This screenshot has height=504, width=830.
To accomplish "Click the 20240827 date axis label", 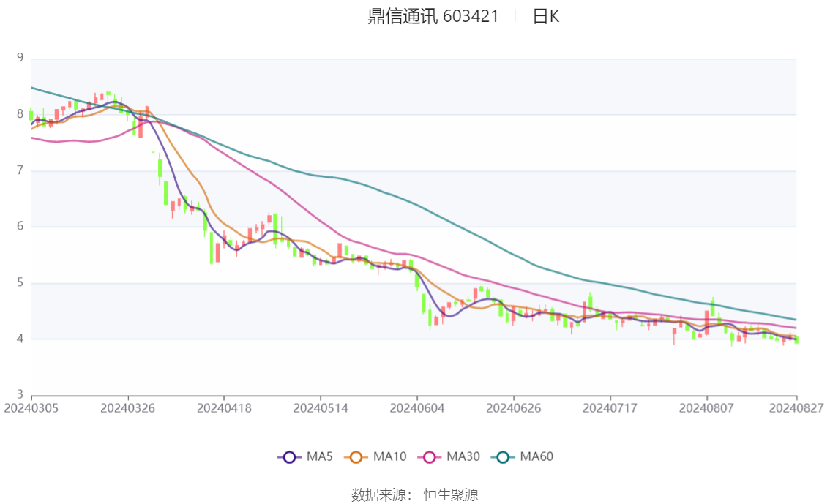I will point(796,408).
